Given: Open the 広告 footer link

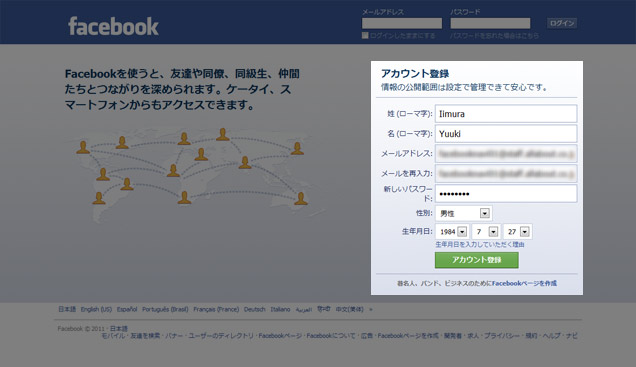Looking at the screenshot, I should [x=367, y=336].
